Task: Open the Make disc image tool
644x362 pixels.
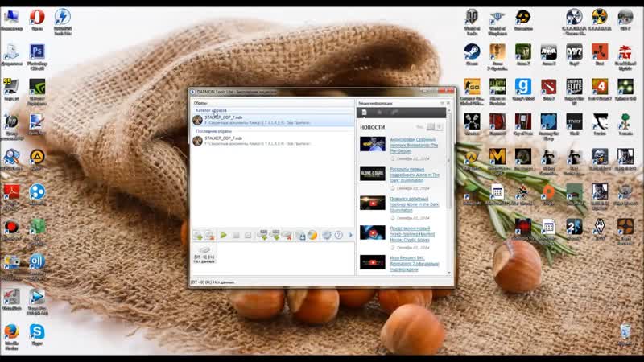Action: [x=300, y=235]
